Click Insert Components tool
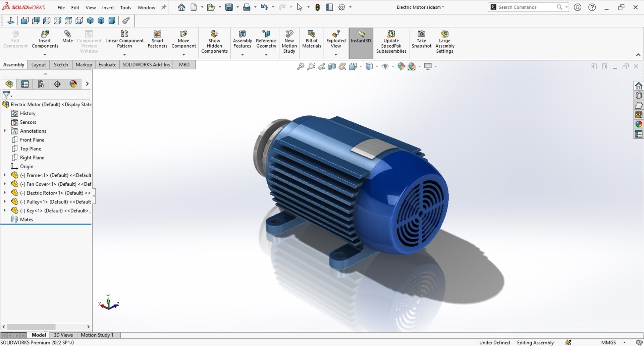 point(45,40)
